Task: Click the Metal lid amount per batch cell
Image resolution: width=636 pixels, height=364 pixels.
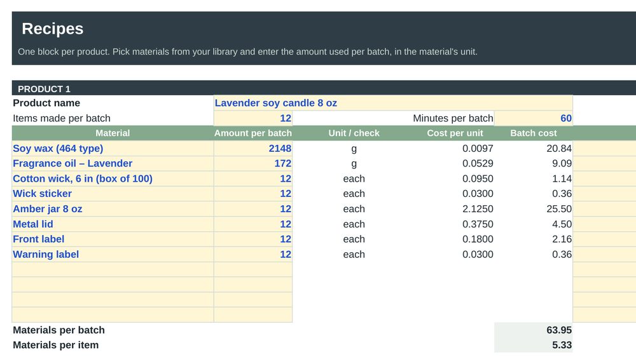Action: click(x=252, y=224)
